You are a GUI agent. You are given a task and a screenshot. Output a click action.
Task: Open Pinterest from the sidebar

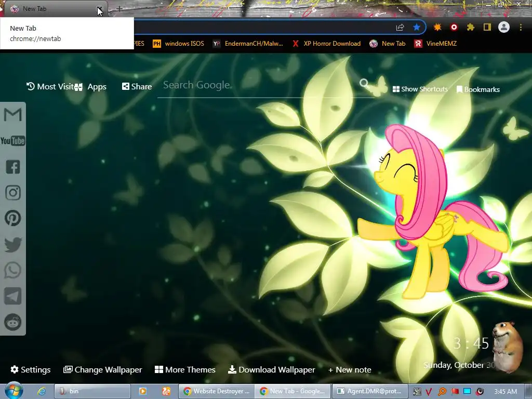(x=13, y=218)
